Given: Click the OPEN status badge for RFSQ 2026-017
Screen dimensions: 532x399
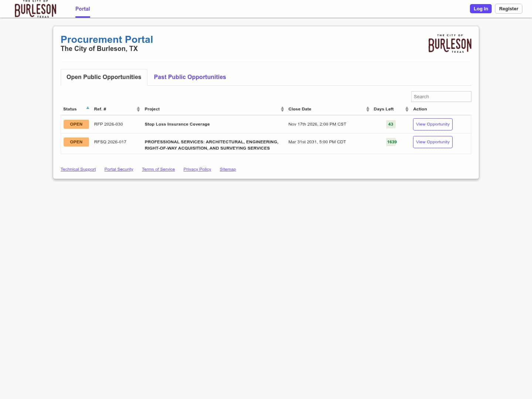Looking at the screenshot, I should (76, 142).
